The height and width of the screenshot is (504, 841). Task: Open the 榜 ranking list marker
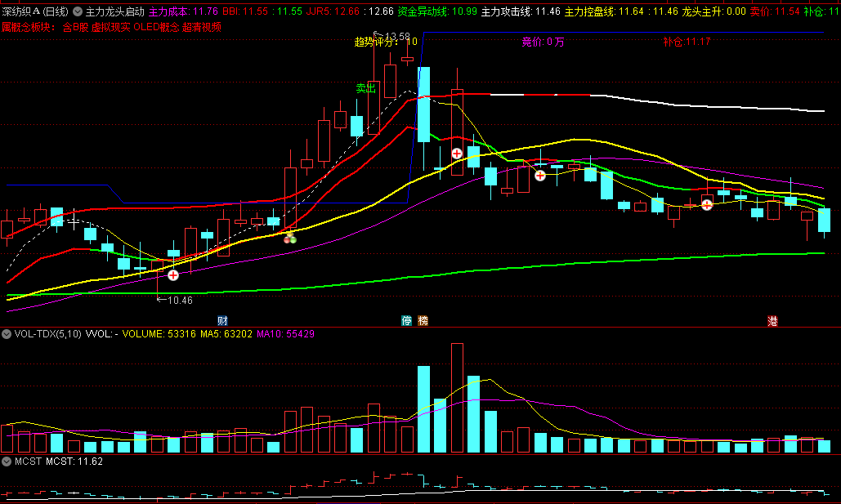[x=423, y=321]
